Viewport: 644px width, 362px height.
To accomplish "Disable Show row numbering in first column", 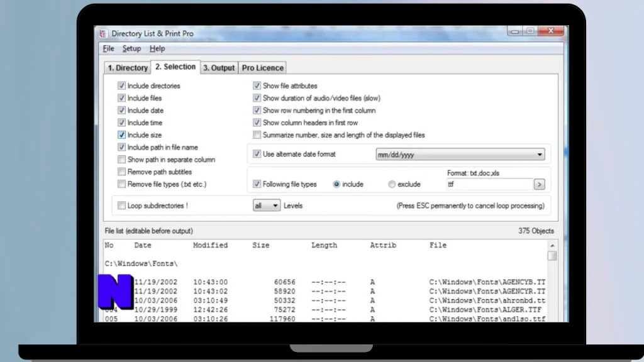I will tap(257, 110).
